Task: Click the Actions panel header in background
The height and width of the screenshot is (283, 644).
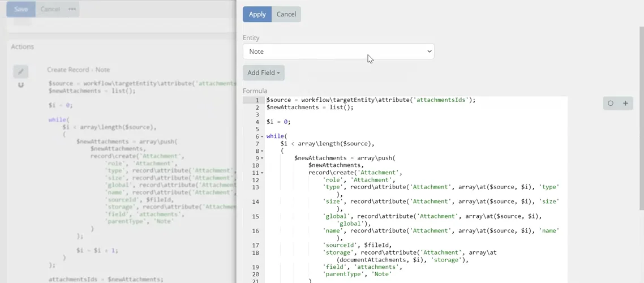Action: [22, 47]
